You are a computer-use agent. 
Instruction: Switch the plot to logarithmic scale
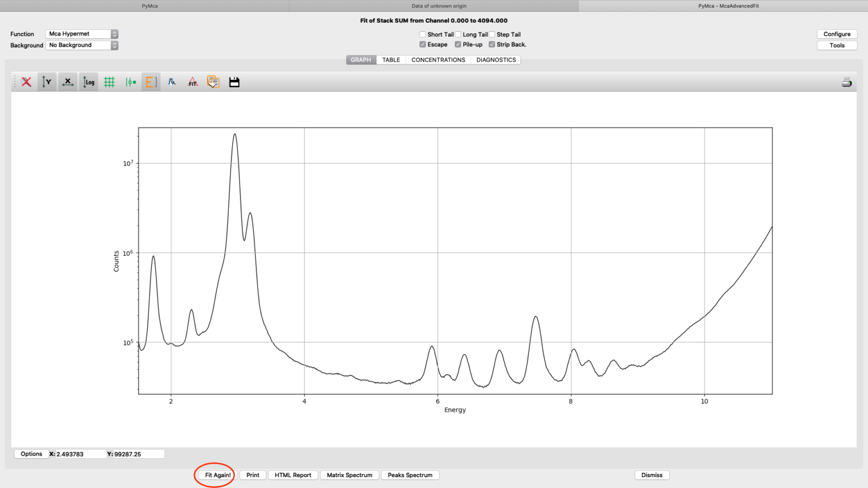tap(88, 81)
